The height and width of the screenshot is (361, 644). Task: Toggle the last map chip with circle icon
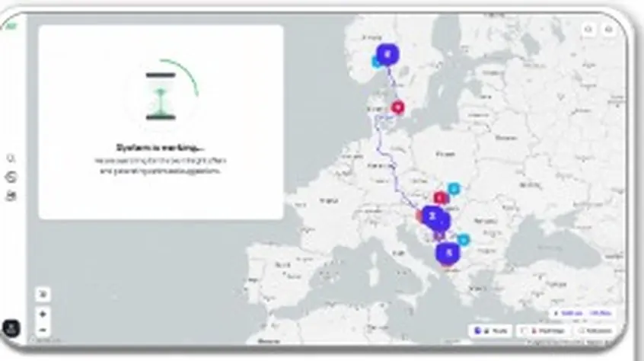pos(595,331)
